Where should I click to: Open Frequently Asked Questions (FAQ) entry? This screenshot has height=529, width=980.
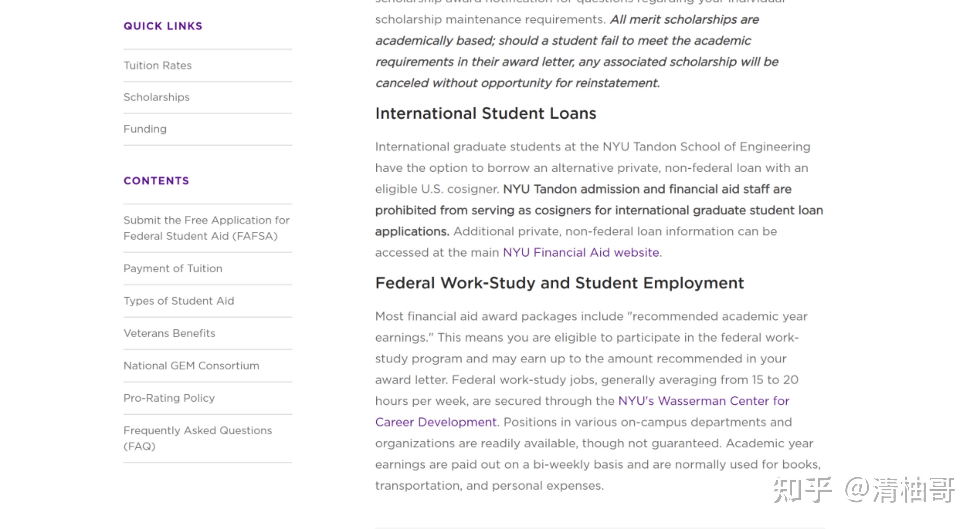[x=197, y=438]
